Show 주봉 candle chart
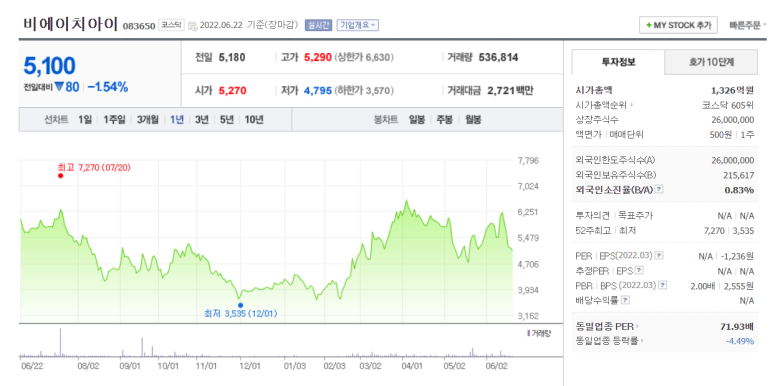Viewport: 773px width, 386px height. tap(444, 120)
